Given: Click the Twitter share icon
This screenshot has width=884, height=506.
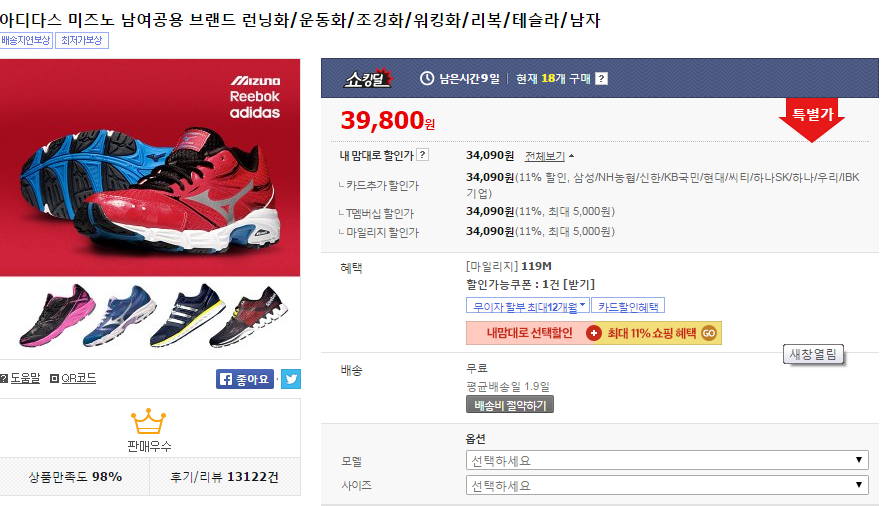Looking at the screenshot, I should click(x=291, y=379).
